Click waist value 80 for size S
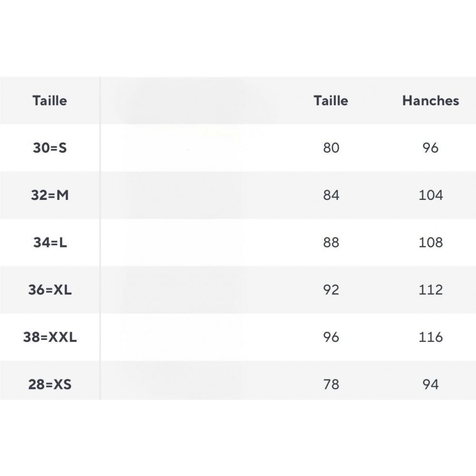 click(331, 148)
